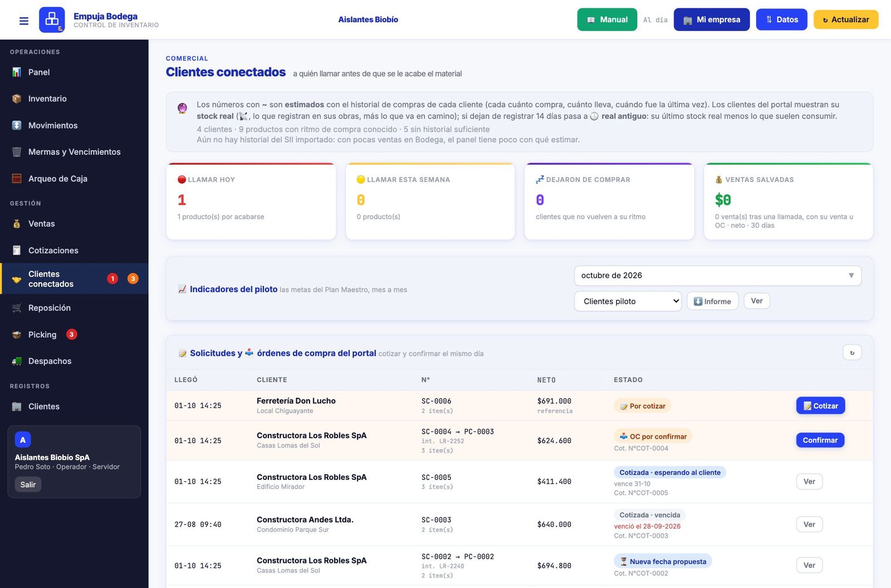Open Panel in the sidebar
Viewport: 891px width, 588px height.
pyautogui.click(x=74, y=72)
